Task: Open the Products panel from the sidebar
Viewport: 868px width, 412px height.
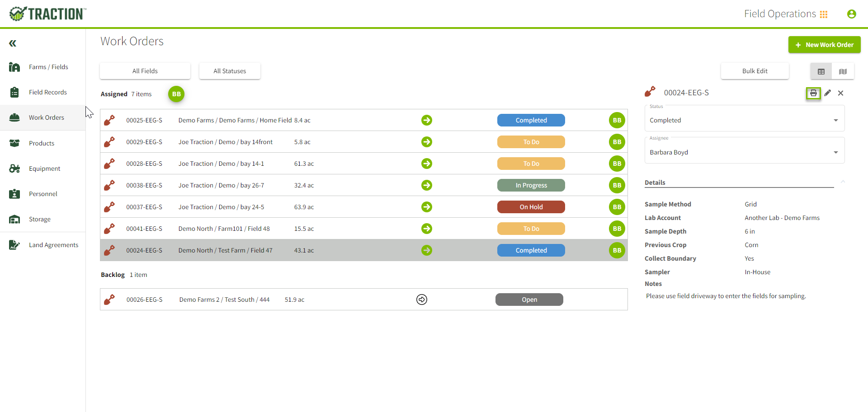Action: pos(42,143)
